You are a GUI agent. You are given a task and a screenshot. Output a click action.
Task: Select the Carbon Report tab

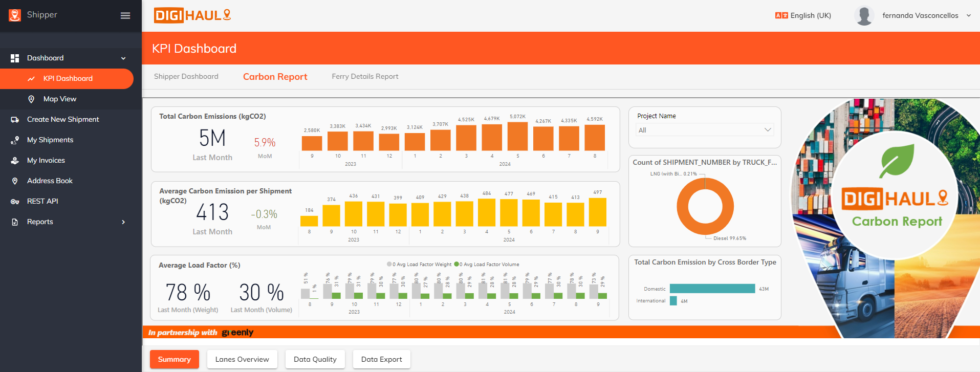275,77
